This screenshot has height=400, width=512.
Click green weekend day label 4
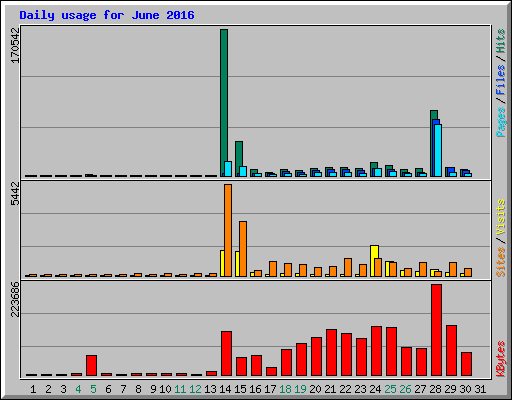point(78,389)
